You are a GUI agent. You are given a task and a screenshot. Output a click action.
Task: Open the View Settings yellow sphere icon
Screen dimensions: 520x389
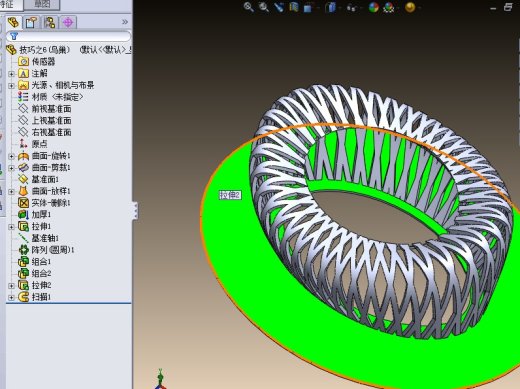pyautogui.click(x=410, y=7)
